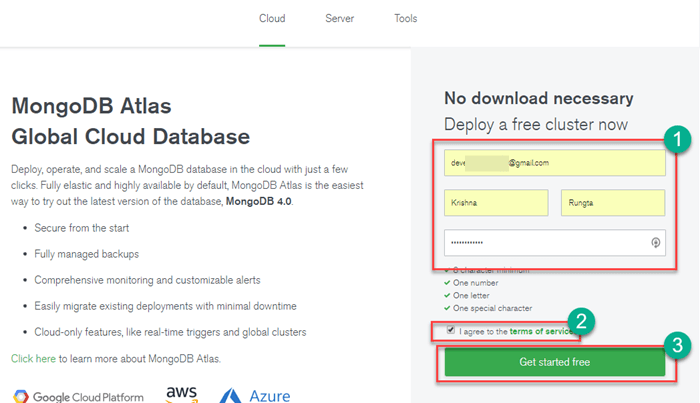Click the green number 3 annotation circle
This screenshot has width=700, height=403.
pyautogui.click(x=679, y=346)
